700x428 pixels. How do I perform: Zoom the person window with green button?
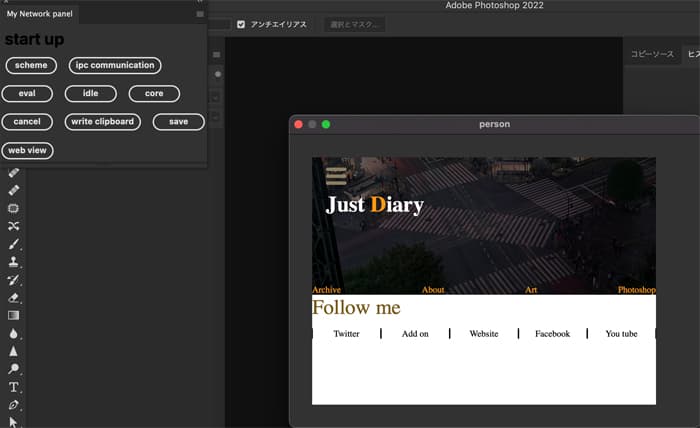tap(326, 125)
